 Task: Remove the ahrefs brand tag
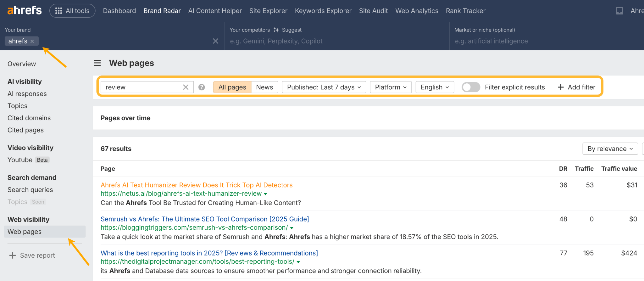pyautogui.click(x=32, y=41)
